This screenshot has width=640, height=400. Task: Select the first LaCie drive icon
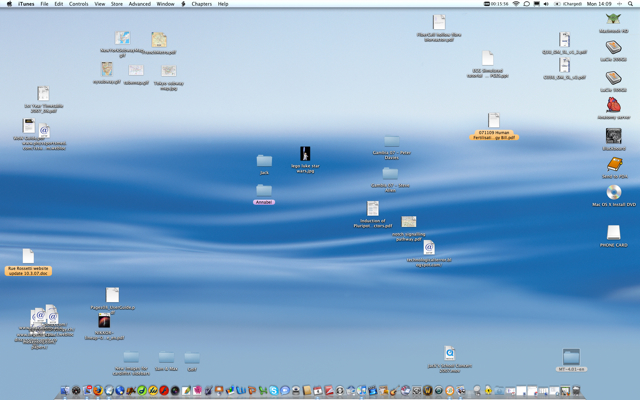613,47
